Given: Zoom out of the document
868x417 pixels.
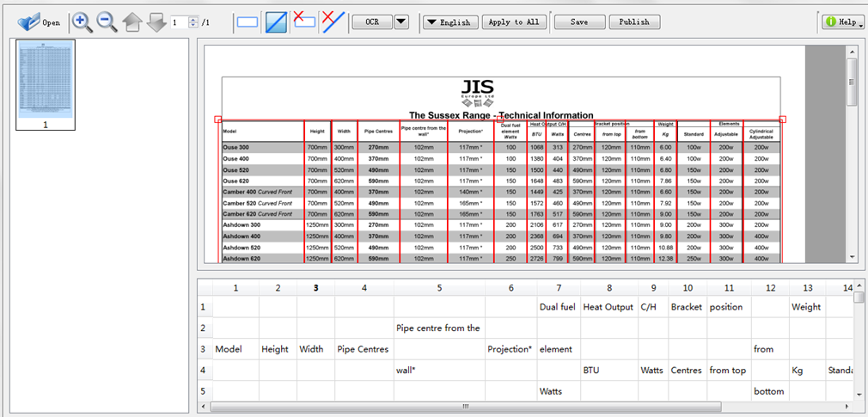Looking at the screenshot, I should coord(107,21).
